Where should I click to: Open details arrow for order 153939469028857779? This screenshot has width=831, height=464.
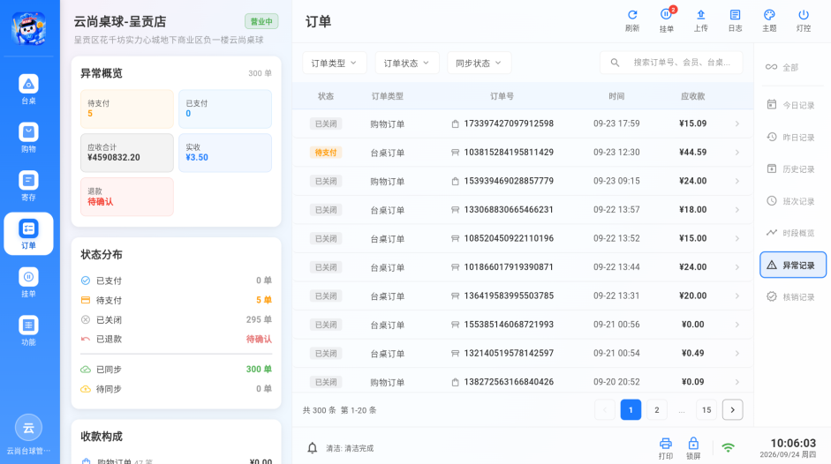737,181
